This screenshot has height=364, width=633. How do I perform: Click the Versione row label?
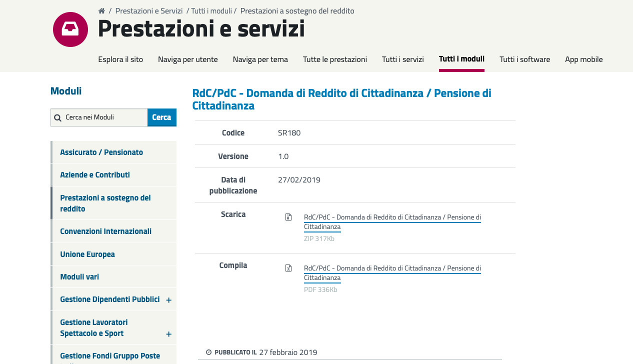[x=233, y=156]
